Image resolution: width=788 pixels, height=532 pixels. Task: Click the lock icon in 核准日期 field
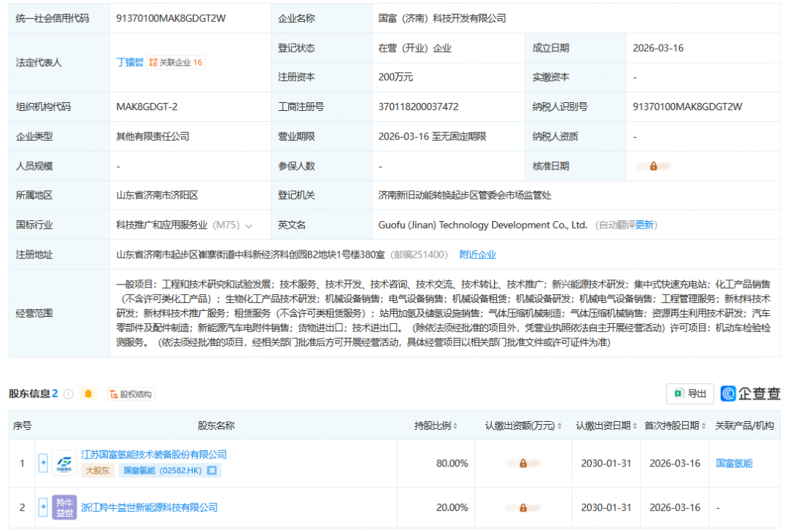click(x=653, y=166)
